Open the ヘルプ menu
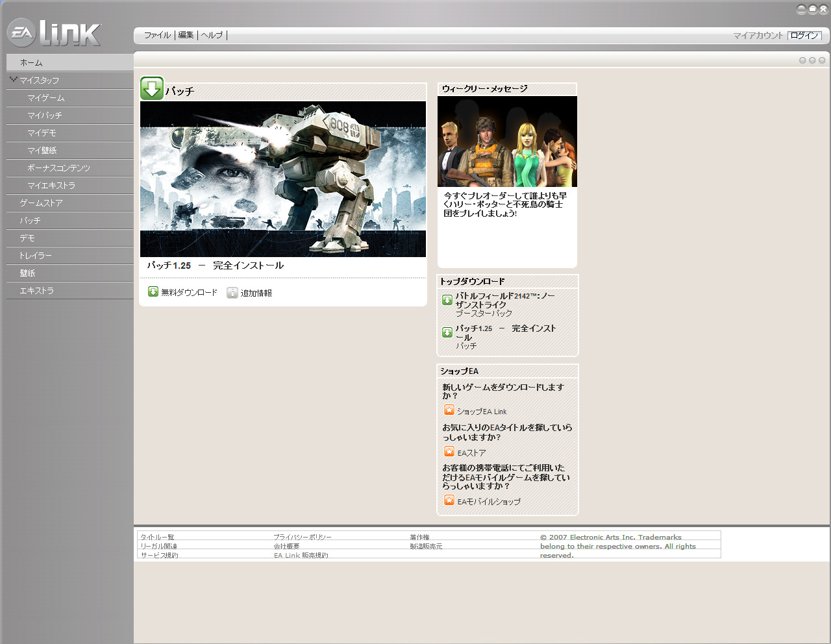Viewport: 831px width, 644px height. pos(212,35)
